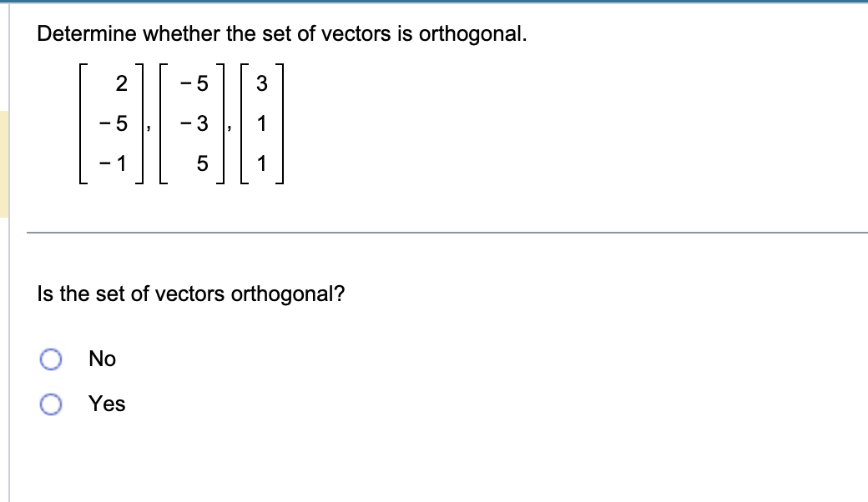The image size is (868, 502).
Task: Click the number 2 in the first vector
Action: pyautogui.click(x=123, y=83)
